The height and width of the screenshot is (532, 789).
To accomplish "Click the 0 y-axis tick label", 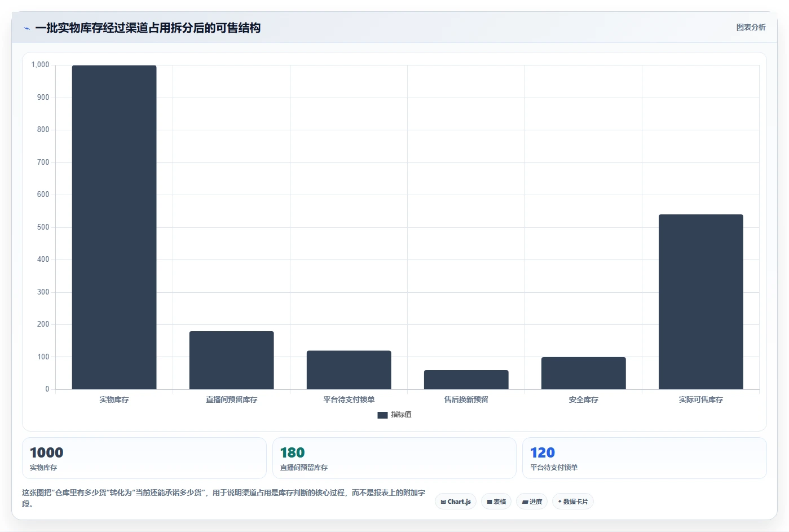I will click(x=47, y=389).
